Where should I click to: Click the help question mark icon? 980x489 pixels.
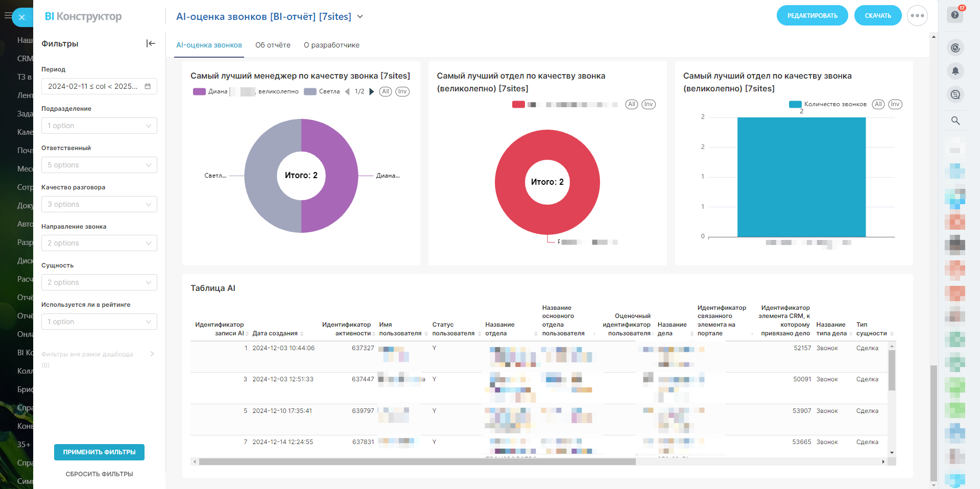click(x=954, y=15)
